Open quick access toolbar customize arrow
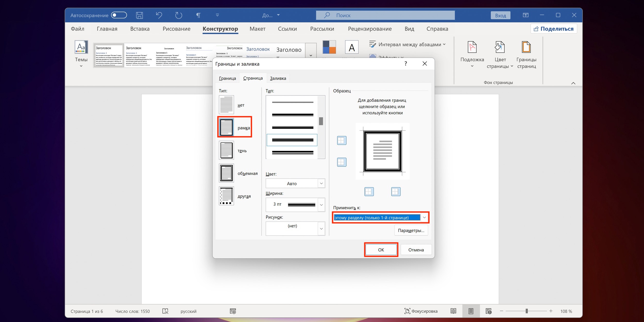 (217, 15)
